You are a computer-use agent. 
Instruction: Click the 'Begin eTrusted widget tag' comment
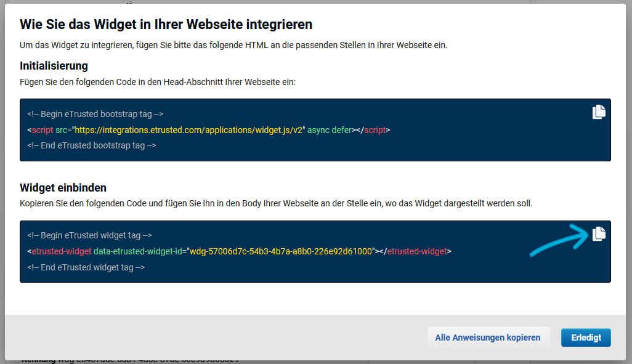coord(89,235)
